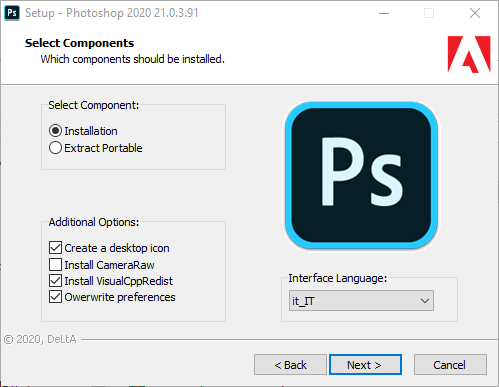Screen dimensions: 499x387
Task: Close the setup window
Action: (x=475, y=13)
